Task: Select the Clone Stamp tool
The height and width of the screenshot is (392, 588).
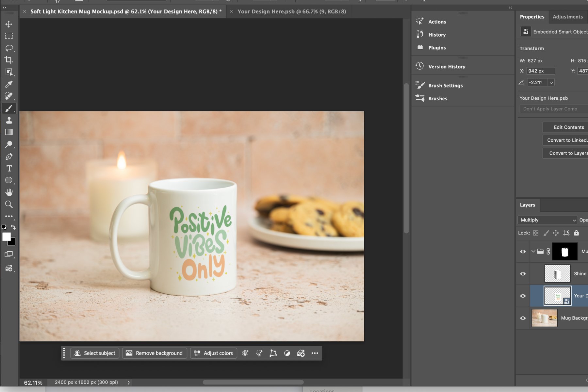Action: [x=9, y=120]
